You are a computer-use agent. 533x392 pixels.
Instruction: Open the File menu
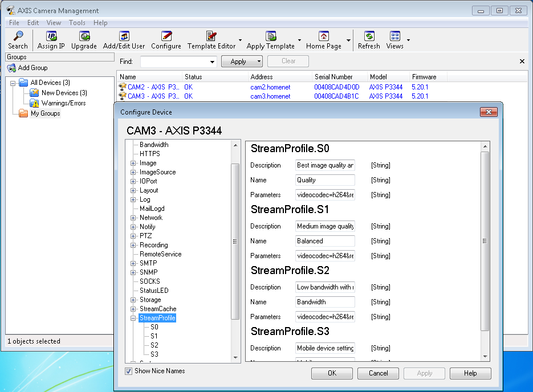(14, 23)
